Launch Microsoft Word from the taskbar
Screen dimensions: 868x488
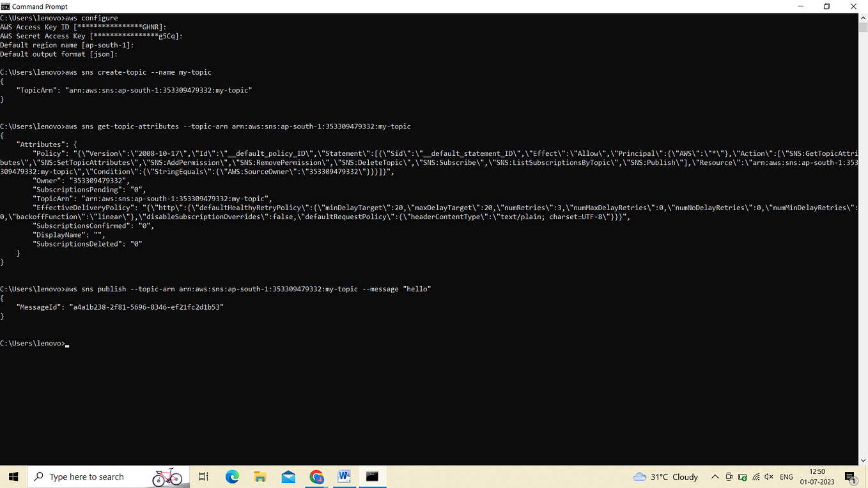(x=344, y=477)
